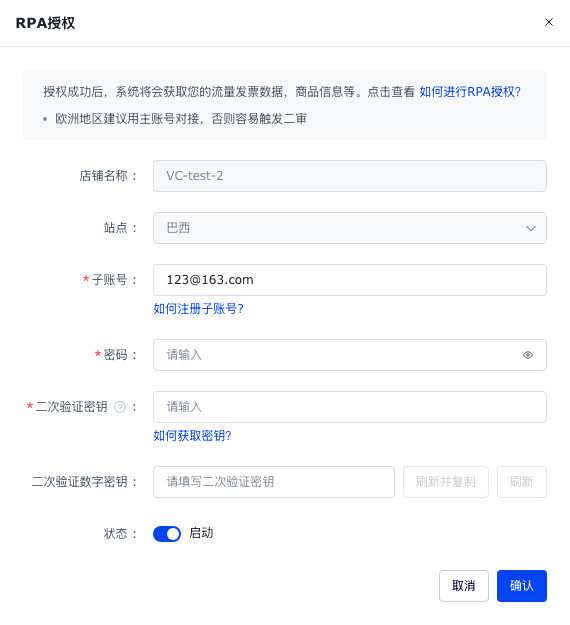The height and width of the screenshot is (625, 570).
Task: Open the 如何获取密钥? help link
Action: point(193,436)
